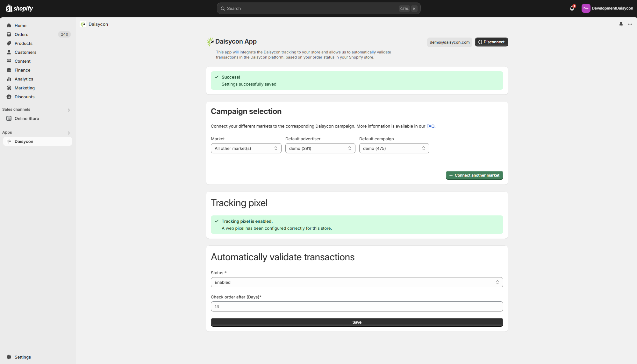Click the Save button
637x364 pixels.
pos(357,322)
